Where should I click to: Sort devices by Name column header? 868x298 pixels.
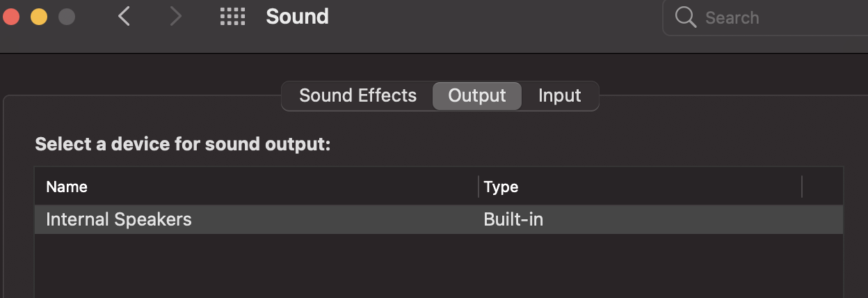click(x=67, y=187)
